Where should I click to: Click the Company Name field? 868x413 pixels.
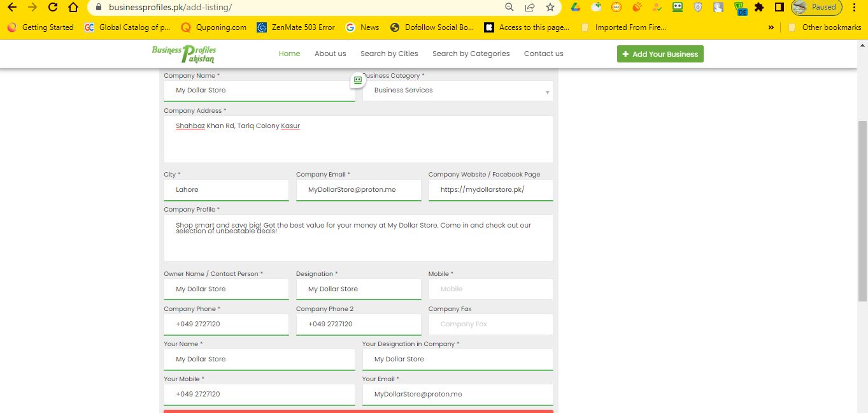point(259,91)
